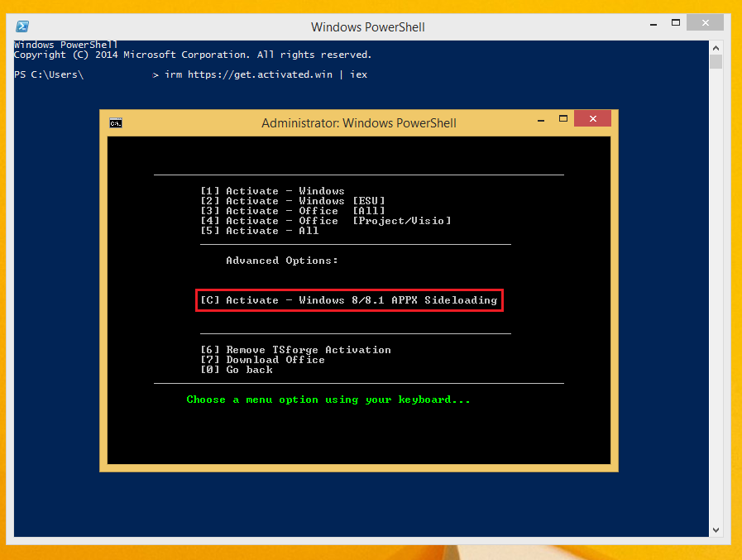
Task: Close the Administrator: Windows PowerShell window
Action: click(x=592, y=118)
